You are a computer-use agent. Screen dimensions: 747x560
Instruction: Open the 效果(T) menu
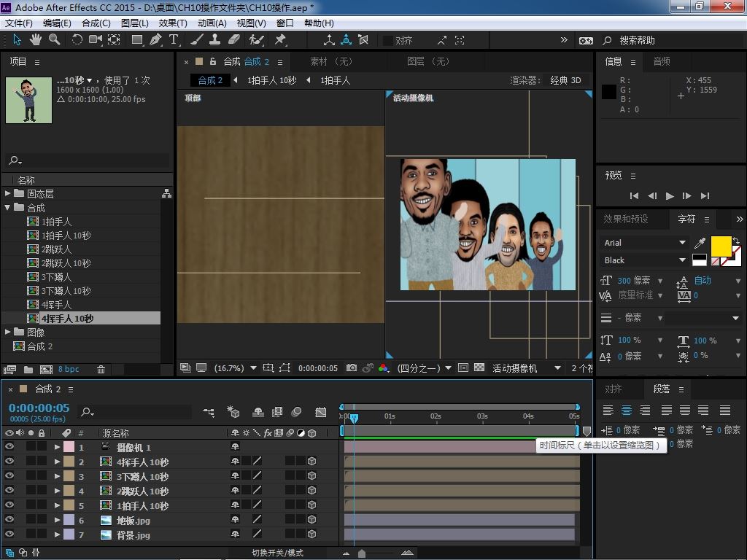(173, 23)
